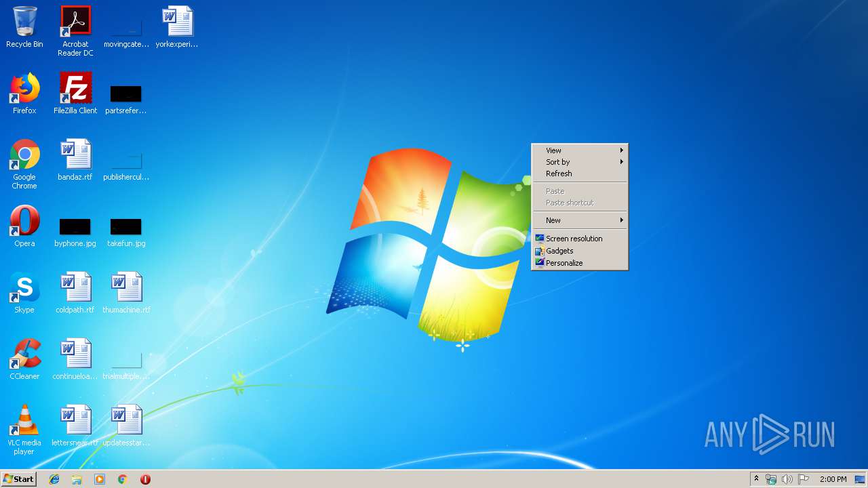Show hidden system tray icons

tap(756, 479)
